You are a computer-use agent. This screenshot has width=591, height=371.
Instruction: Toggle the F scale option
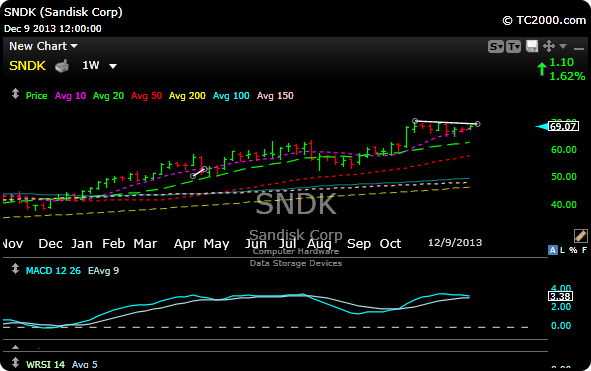(584, 250)
